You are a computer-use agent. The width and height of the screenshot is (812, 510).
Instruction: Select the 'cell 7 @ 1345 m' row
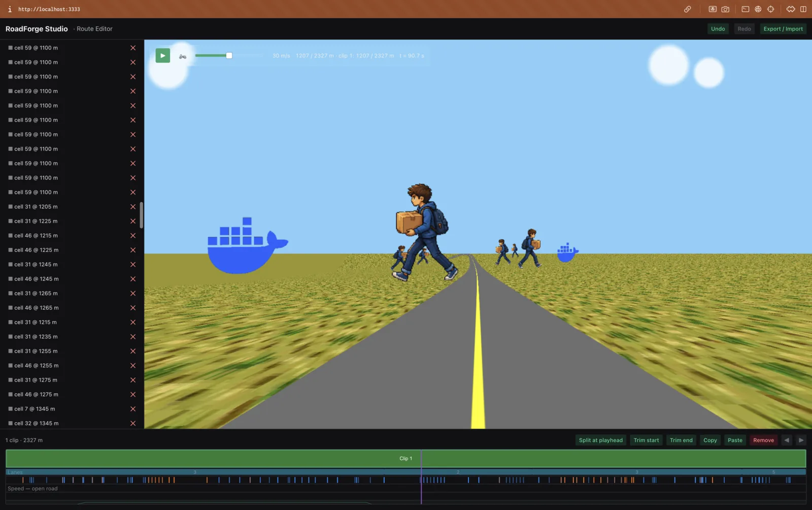pyautogui.click(x=72, y=409)
